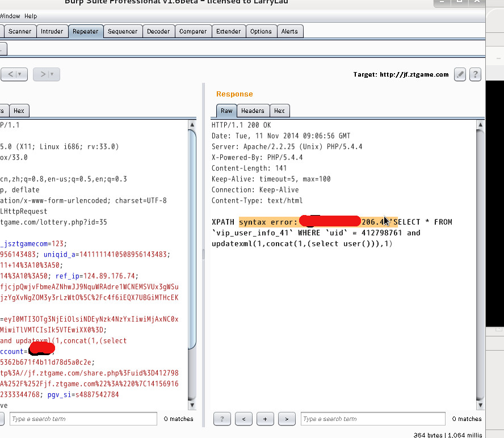Jump to previous response search match
This screenshot has height=438, width=504.
click(x=243, y=419)
